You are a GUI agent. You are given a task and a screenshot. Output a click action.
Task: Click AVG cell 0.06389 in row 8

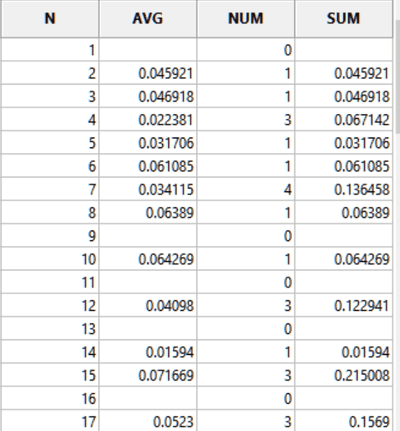click(x=148, y=213)
